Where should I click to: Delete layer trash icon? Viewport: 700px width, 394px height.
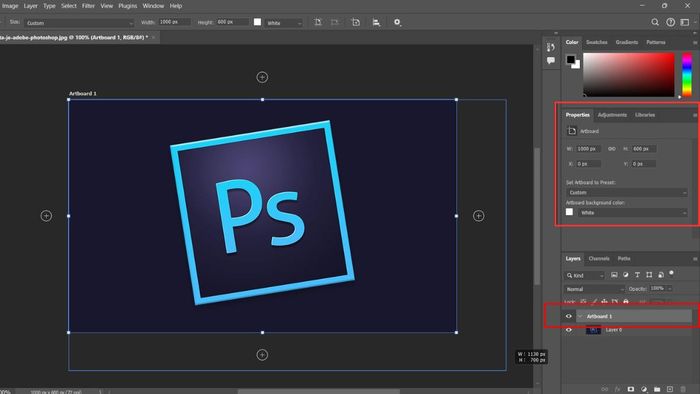click(683, 390)
